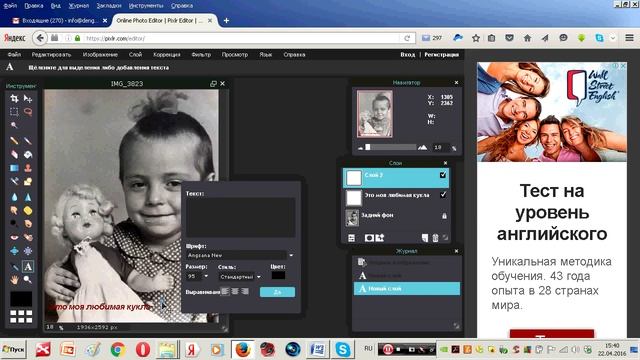640x360 pixels.
Task: Select the Paint Bucket tool
Action: tap(28, 154)
